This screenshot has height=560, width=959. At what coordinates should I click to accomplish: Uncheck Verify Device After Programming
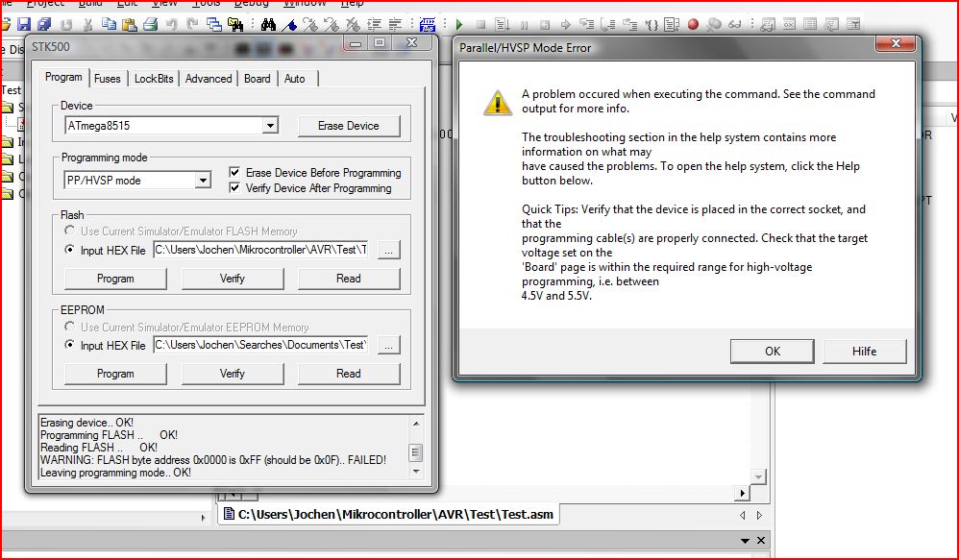tap(234, 187)
